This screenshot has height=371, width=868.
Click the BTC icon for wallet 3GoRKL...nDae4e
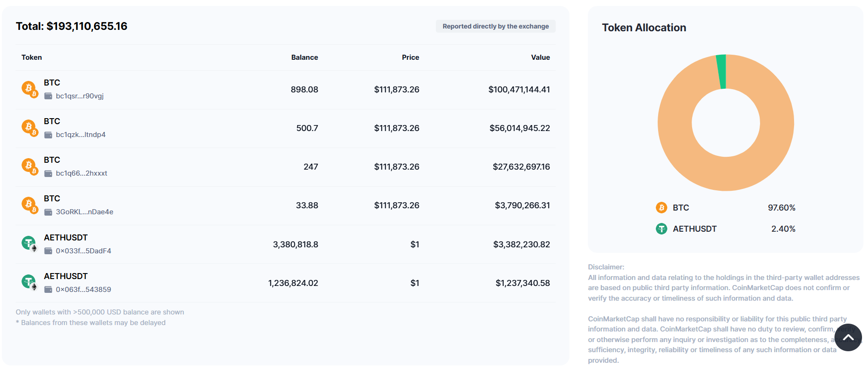[x=29, y=204]
